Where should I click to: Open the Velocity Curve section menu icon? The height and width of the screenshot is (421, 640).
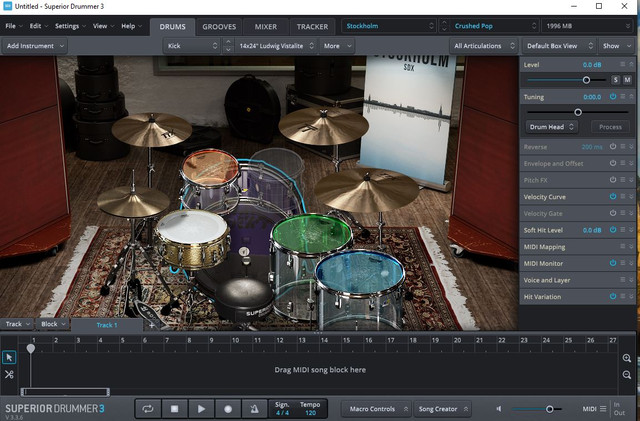(622, 196)
